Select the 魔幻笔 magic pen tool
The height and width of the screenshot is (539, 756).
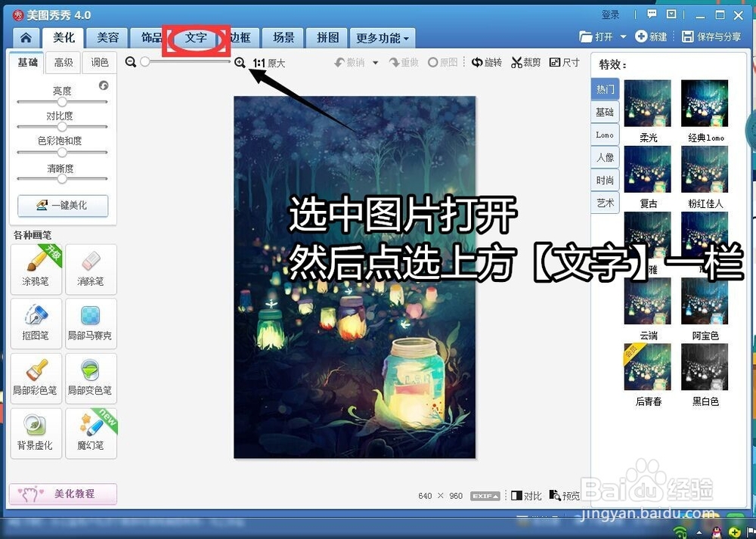pos(91,433)
